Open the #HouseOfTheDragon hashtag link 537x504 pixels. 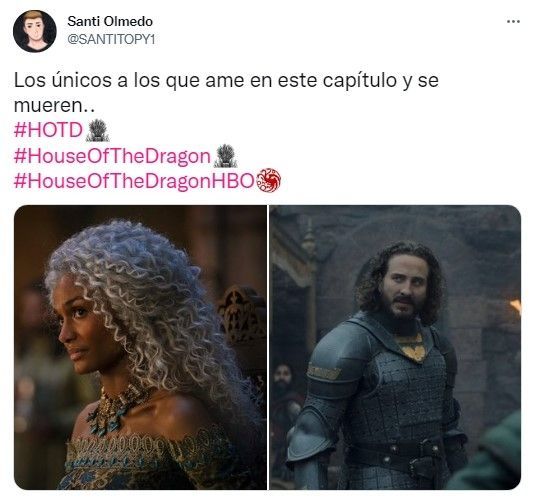[x=112, y=156]
